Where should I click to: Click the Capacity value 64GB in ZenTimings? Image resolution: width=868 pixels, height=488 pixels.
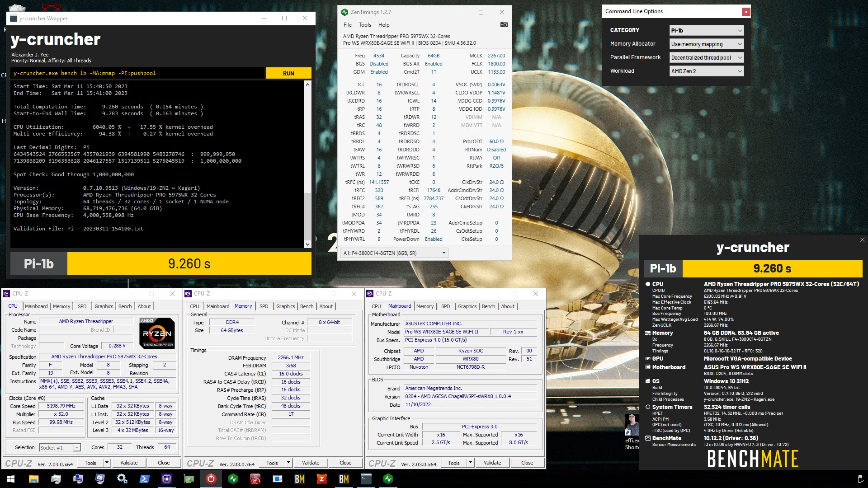434,56
